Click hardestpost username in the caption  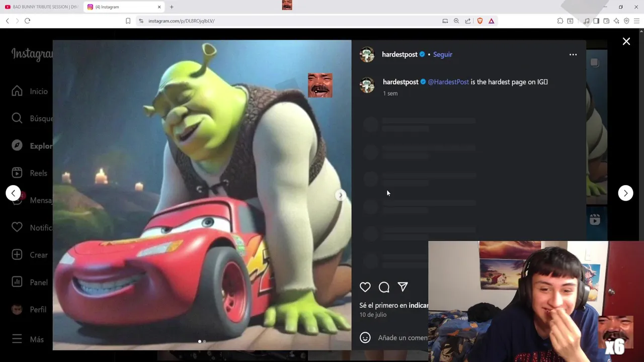pyautogui.click(x=400, y=82)
